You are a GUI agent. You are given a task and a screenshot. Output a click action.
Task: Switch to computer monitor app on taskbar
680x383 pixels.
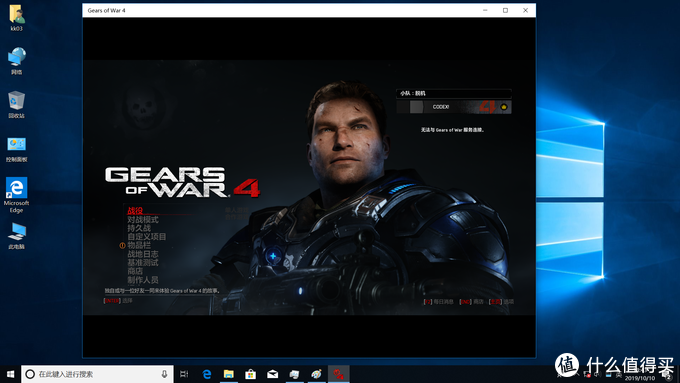point(294,374)
